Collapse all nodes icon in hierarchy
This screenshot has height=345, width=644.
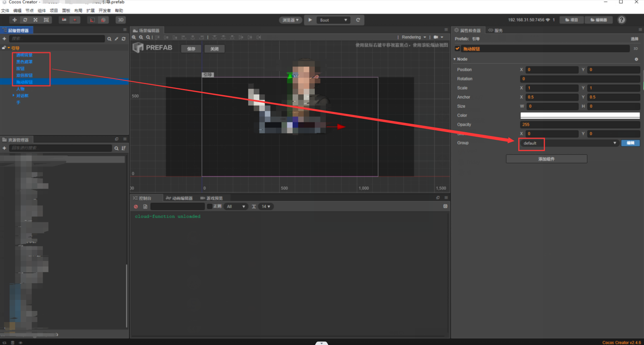[117, 39]
